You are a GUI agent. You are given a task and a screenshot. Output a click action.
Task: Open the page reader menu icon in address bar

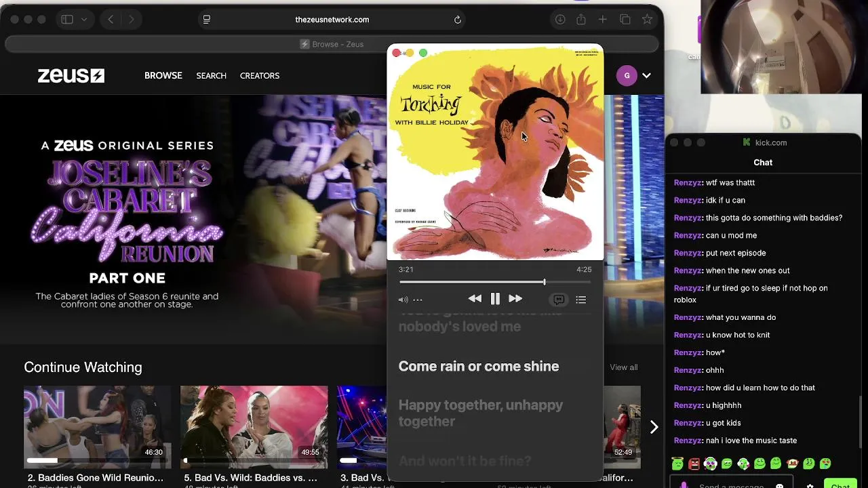click(207, 20)
